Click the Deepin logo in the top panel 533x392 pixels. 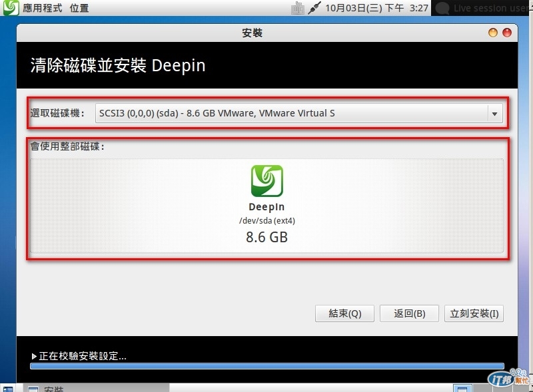coord(11,7)
